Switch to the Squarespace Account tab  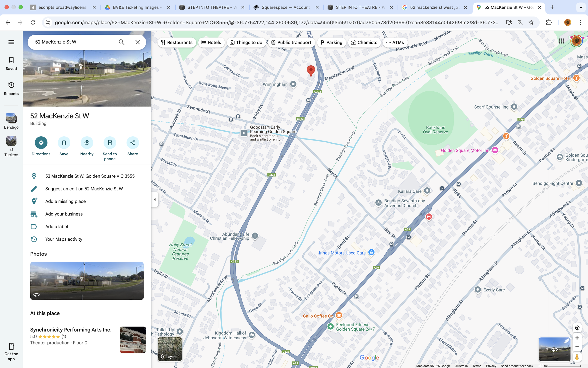(285, 7)
